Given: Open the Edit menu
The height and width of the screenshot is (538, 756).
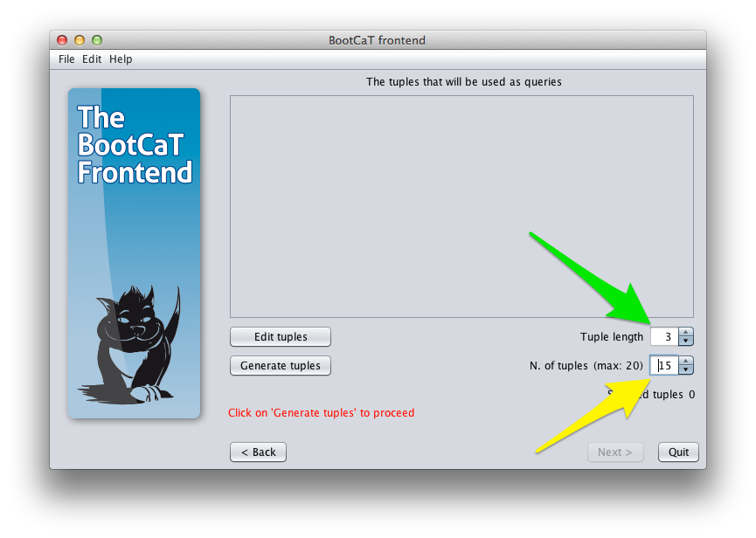Looking at the screenshot, I should tap(92, 59).
